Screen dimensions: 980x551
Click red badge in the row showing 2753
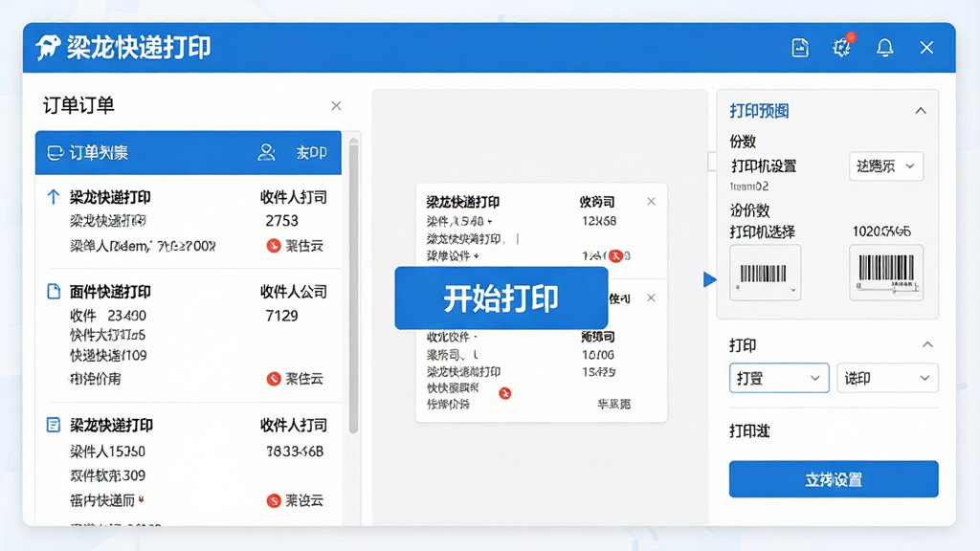pos(273,246)
